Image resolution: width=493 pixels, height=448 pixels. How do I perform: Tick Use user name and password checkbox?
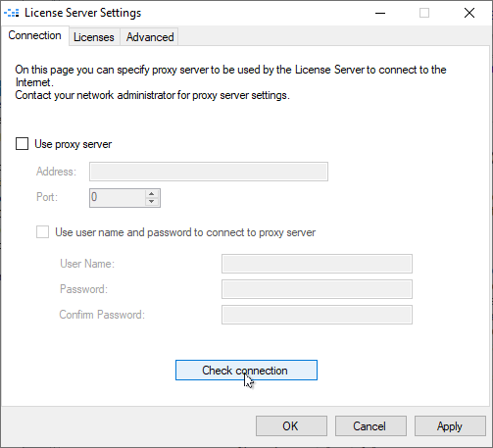coord(42,232)
